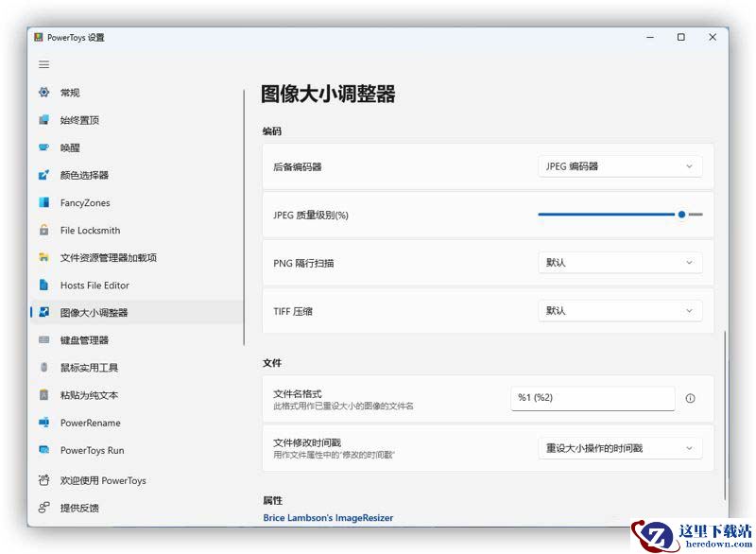
Task: Click the 图像大小调整器 sidebar icon
Action: point(43,312)
